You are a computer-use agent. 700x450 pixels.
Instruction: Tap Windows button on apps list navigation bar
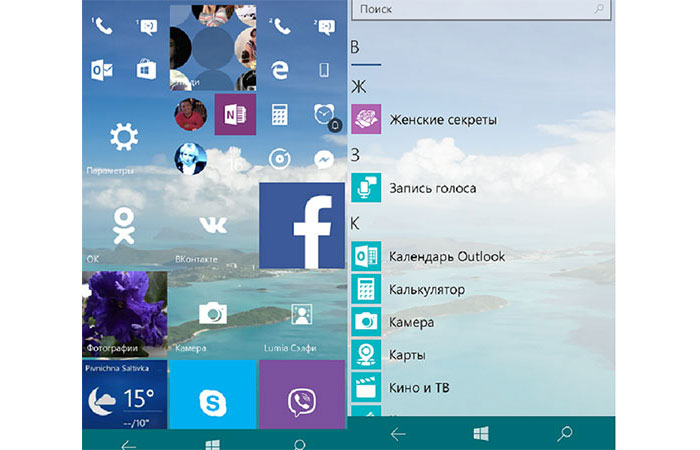coord(481,433)
